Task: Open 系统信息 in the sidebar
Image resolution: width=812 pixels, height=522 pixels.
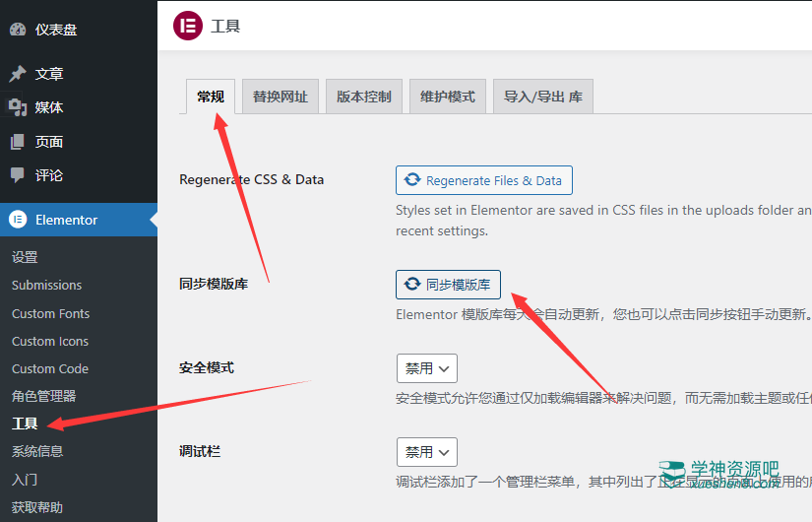Action: click(x=38, y=451)
